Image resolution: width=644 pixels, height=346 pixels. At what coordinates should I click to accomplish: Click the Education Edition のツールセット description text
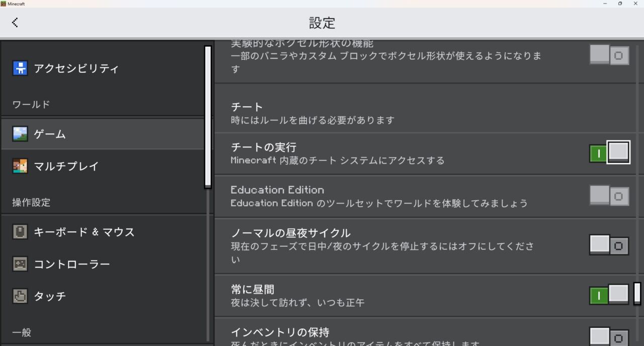click(x=379, y=203)
